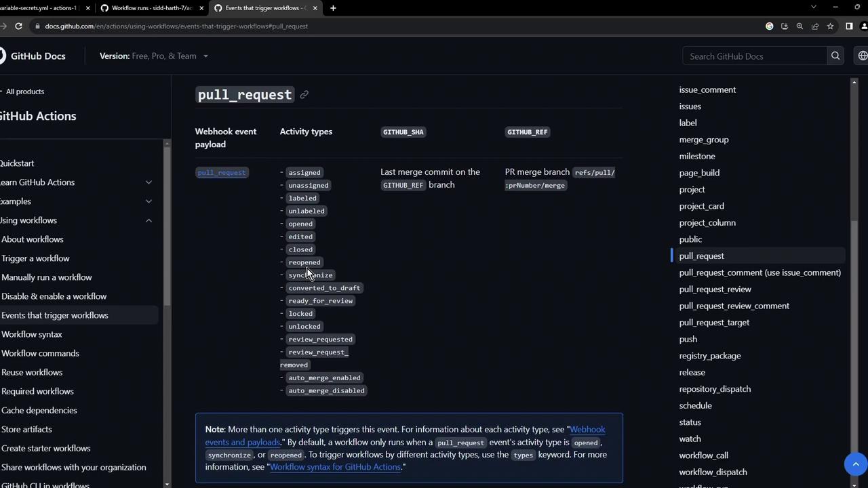The image size is (868, 488).
Task: Jump to pull_request_review in page outline
Action: click(x=715, y=289)
